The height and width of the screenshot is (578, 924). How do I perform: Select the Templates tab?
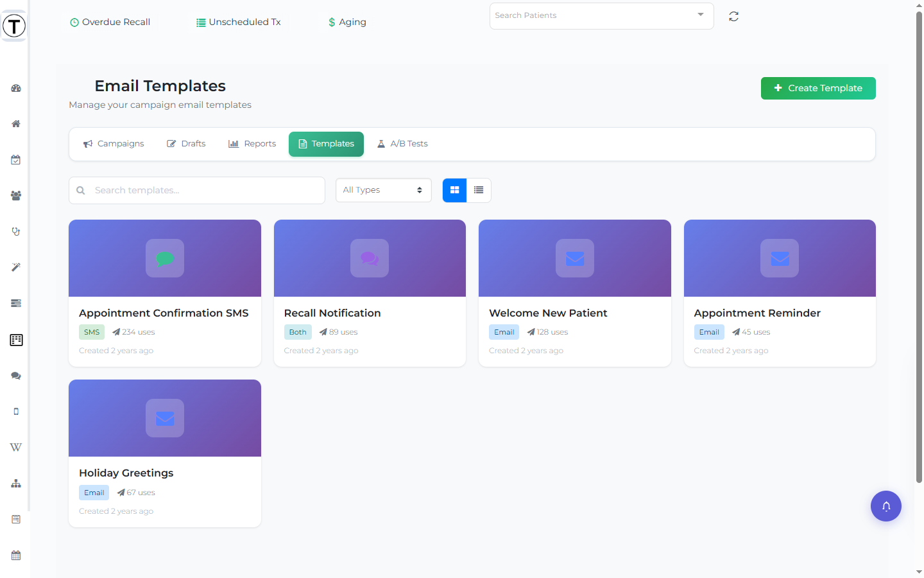pyautogui.click(x=326, y=144)
